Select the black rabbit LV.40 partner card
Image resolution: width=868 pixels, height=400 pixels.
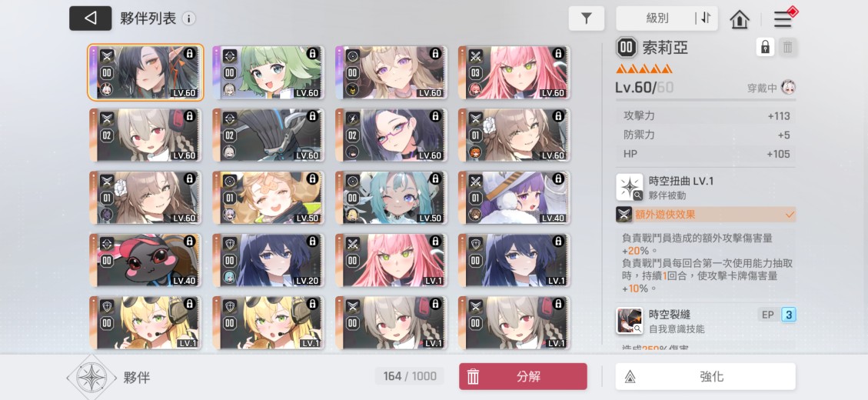tap(145, 260)
